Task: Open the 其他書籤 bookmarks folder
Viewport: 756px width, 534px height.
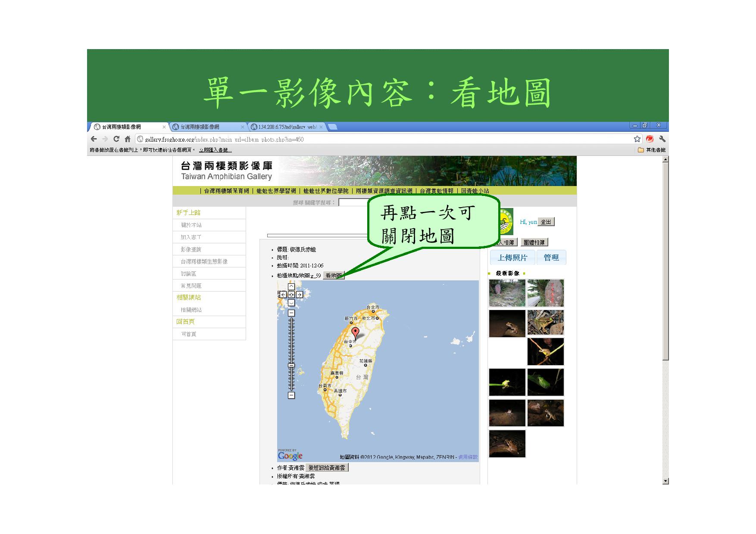Action: pos(652,150)
